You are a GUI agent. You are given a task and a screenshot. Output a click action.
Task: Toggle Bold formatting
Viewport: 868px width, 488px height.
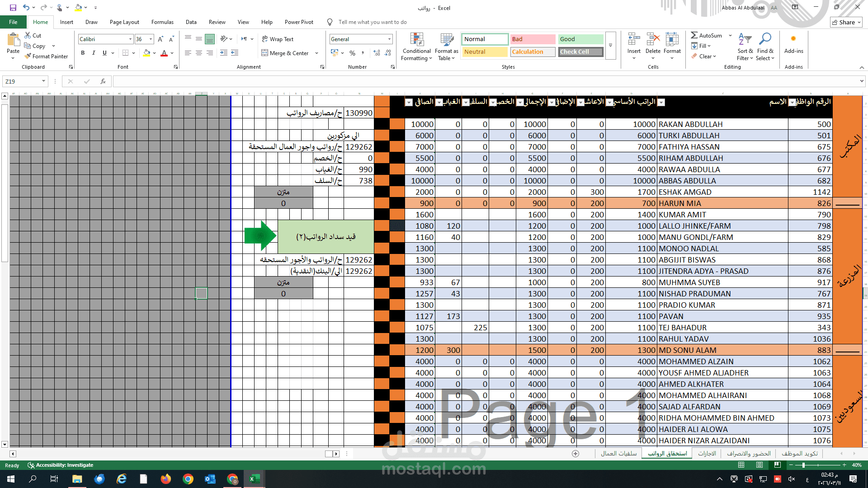83,53
